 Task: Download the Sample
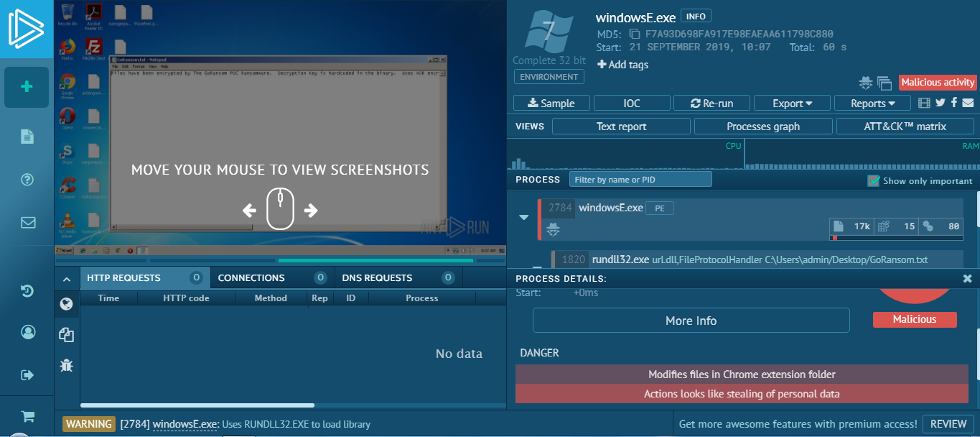point(551,103)
